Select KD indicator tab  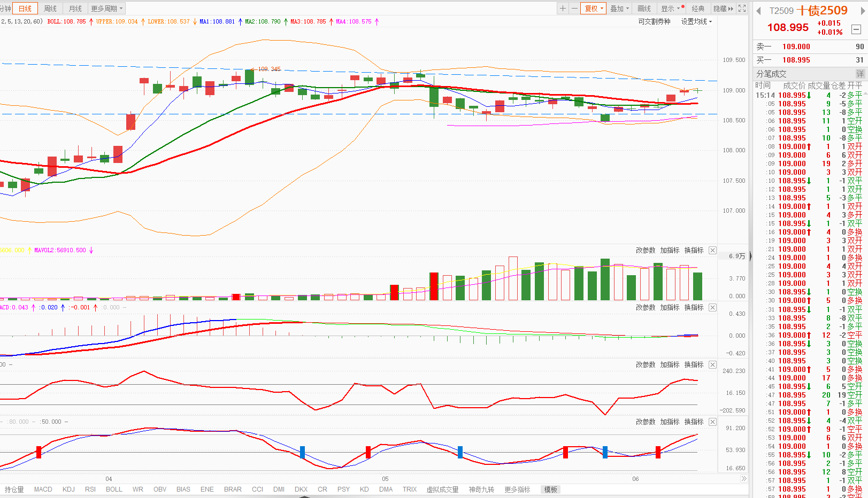[x=364, y=489]
